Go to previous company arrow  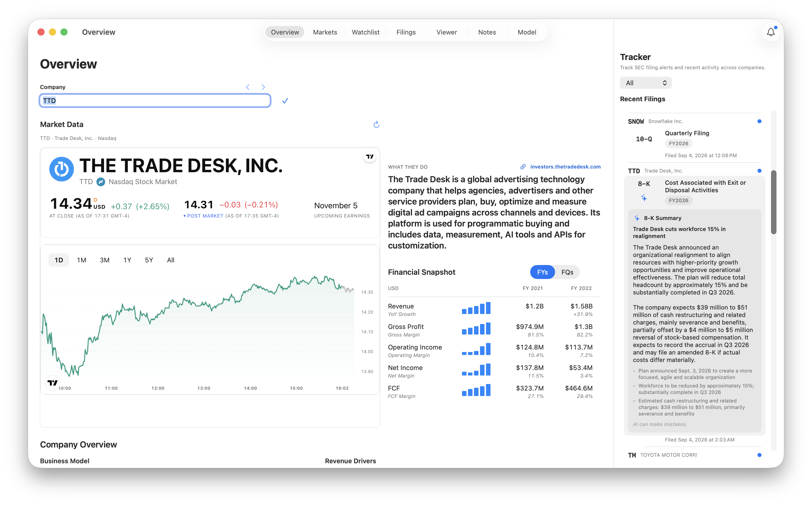(248, 87)
